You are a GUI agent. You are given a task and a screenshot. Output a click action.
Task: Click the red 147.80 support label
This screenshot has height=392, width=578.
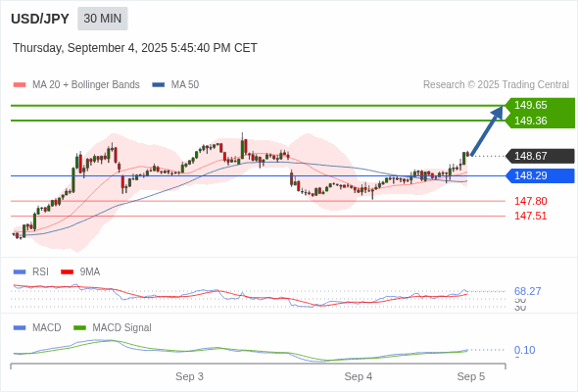click(530, 201)
